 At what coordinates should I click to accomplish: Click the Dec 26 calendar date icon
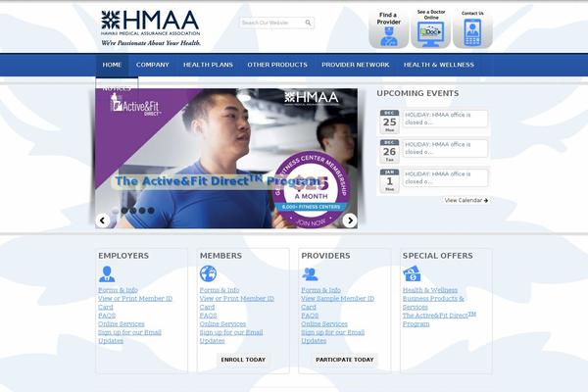click(389, 151)
